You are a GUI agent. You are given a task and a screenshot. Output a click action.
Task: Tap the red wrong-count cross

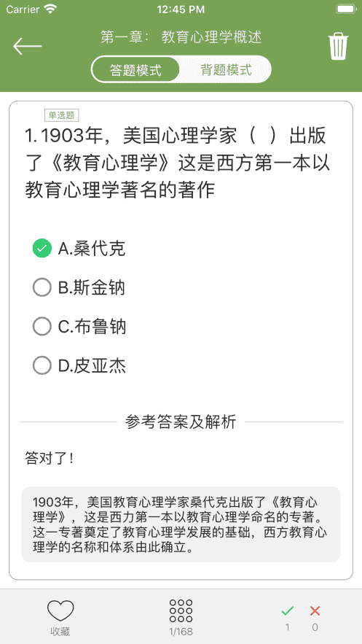(x=315, y=611)
